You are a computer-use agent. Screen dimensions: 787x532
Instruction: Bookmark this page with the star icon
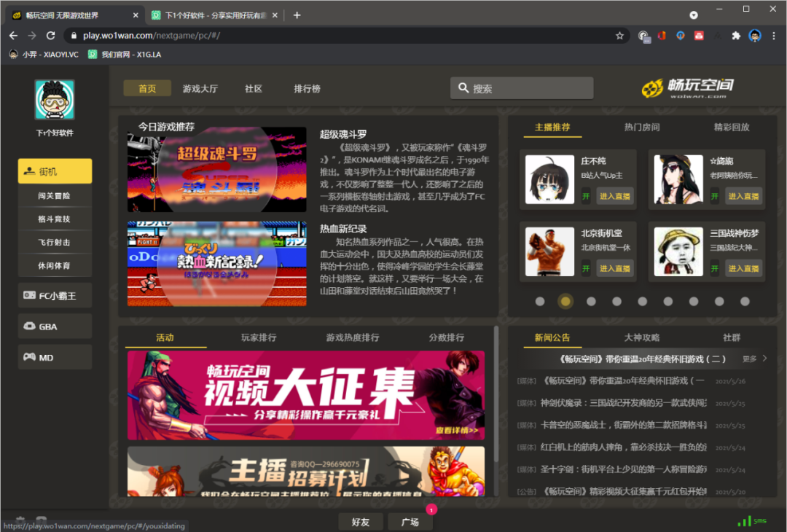click(x=620, y=36)
